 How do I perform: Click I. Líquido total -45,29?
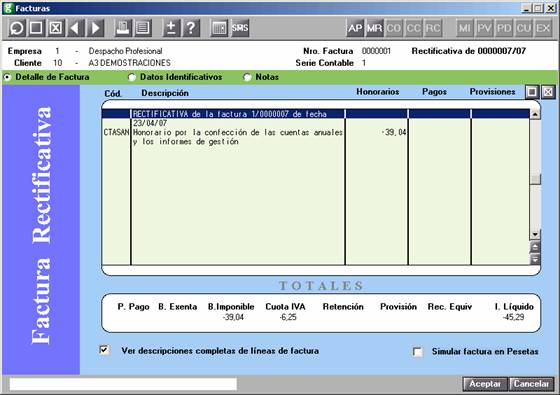point(513,317)
